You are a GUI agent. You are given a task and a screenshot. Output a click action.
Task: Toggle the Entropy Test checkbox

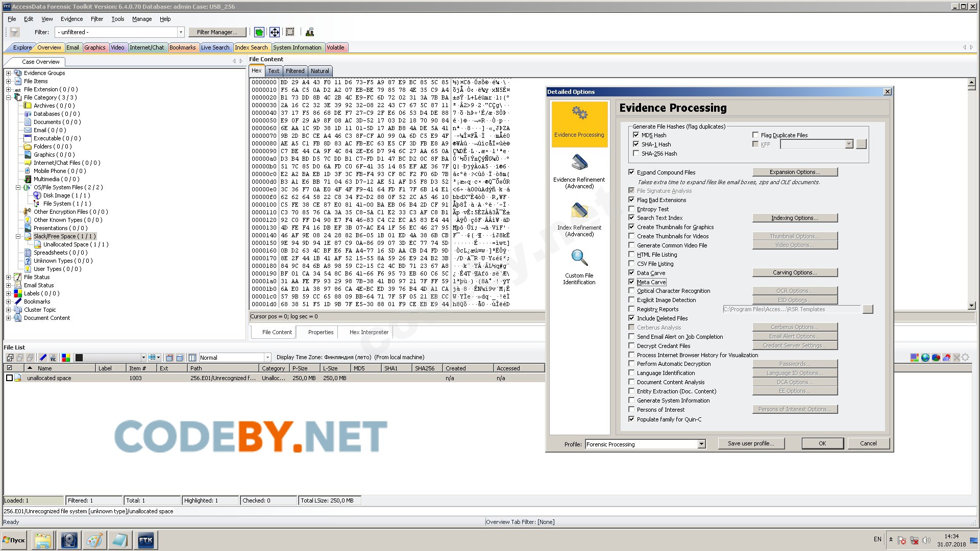pos(632,209)
